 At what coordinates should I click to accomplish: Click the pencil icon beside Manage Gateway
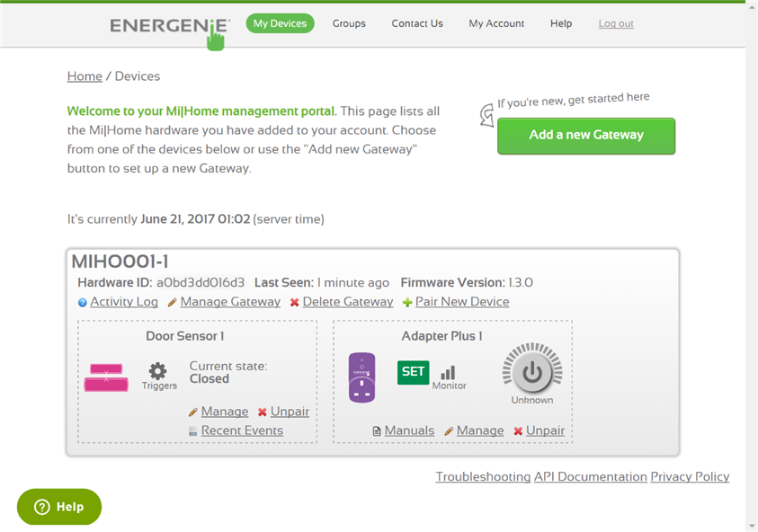click(x=172, y=303)
